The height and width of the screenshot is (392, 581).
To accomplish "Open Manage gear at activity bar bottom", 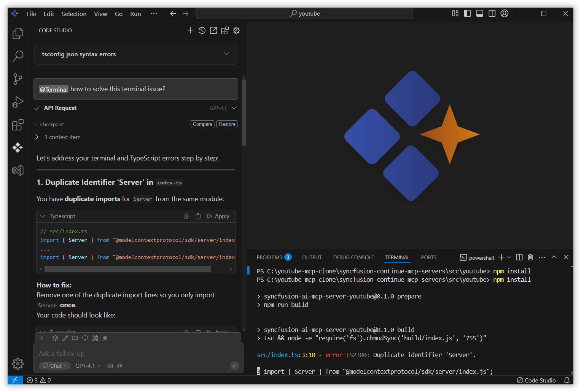I will (18, 364).
